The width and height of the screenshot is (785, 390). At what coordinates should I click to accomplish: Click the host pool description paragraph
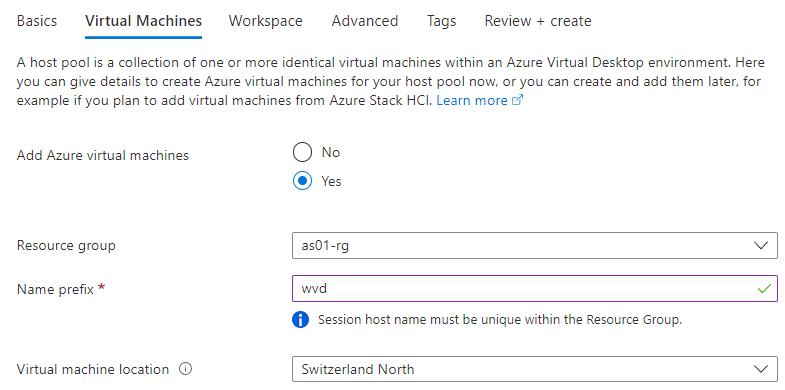tap(391, 82)
